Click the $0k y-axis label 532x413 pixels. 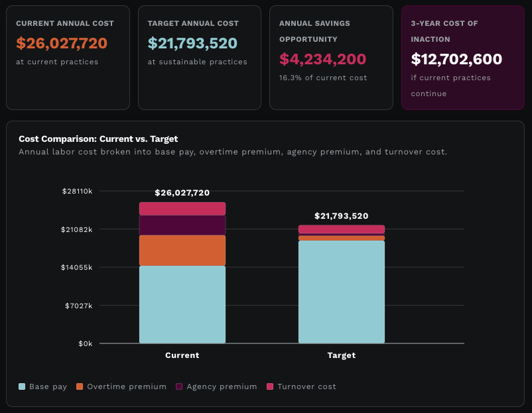click(x=85, y=344)
